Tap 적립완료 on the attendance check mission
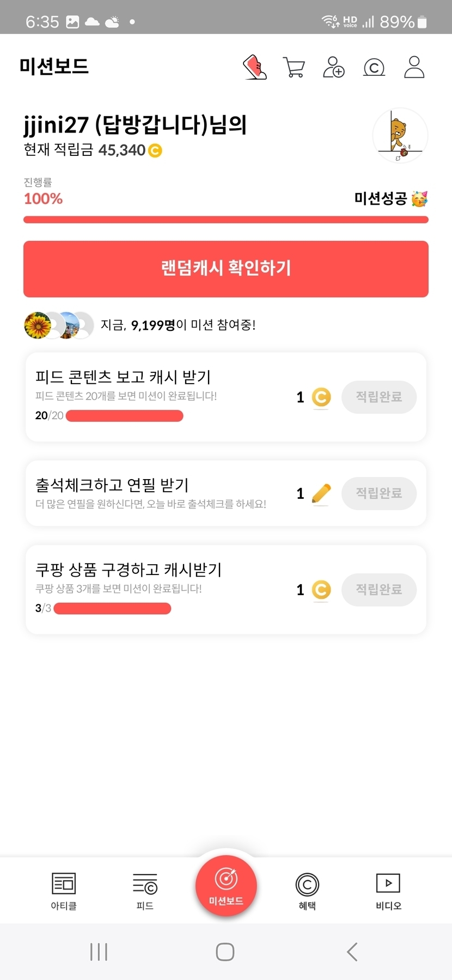The image size is (452, 980). pos(379,493)
